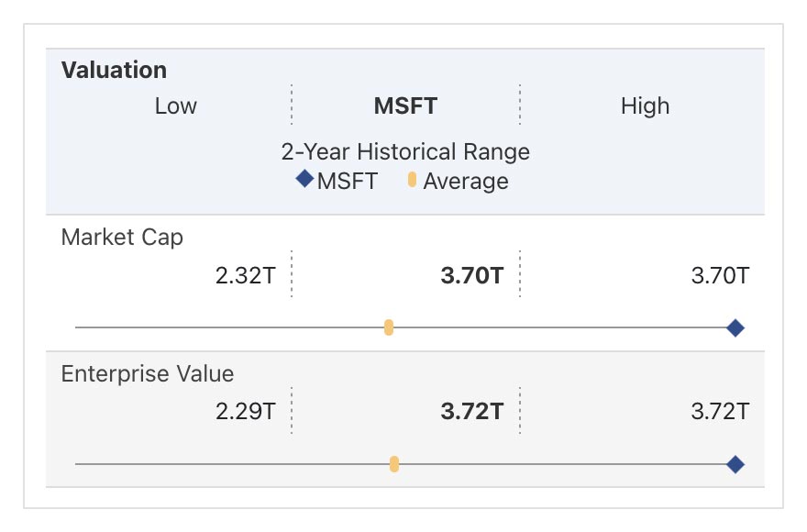Click the bold 3.72T Enterprise Value figure
The height and width of the screenshot is (532, 807).
471,412
